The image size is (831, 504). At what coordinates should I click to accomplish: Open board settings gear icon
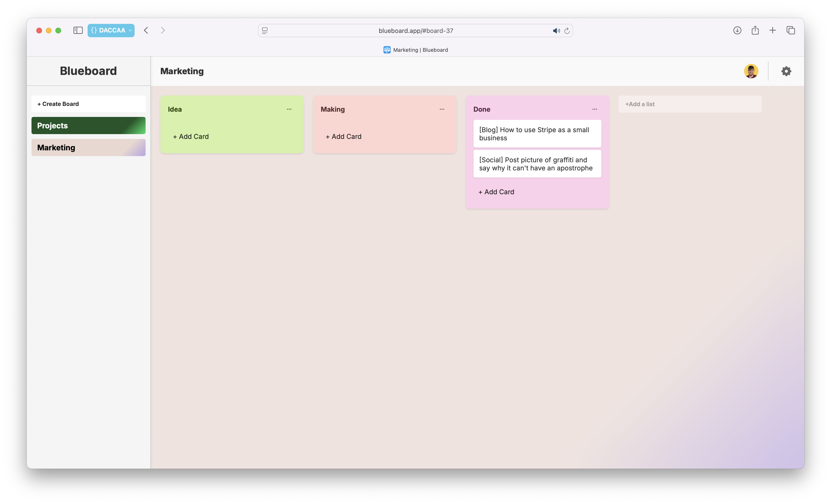pyautogui.click(x=786, y=71)
